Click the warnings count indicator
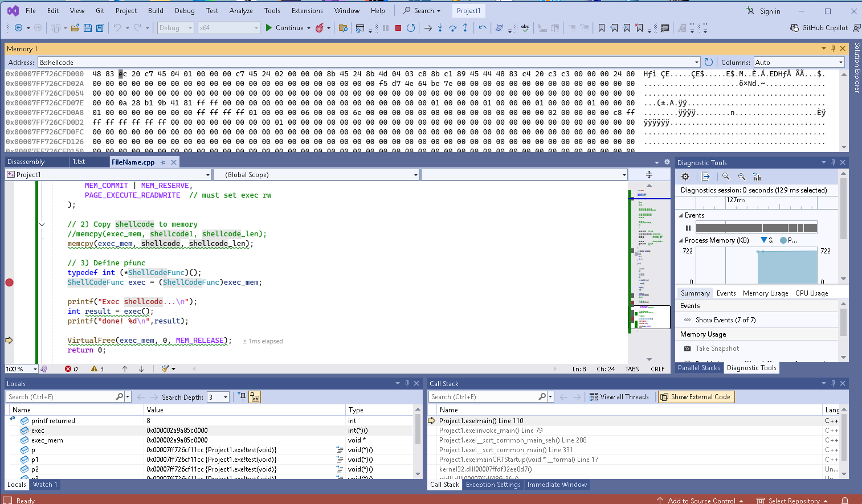 tap(97, 369)
